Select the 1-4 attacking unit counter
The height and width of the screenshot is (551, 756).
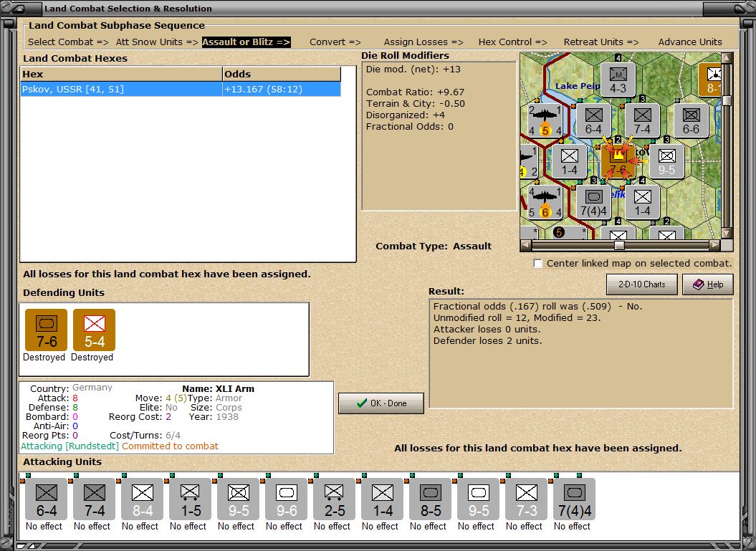click(x=383, y=499)
